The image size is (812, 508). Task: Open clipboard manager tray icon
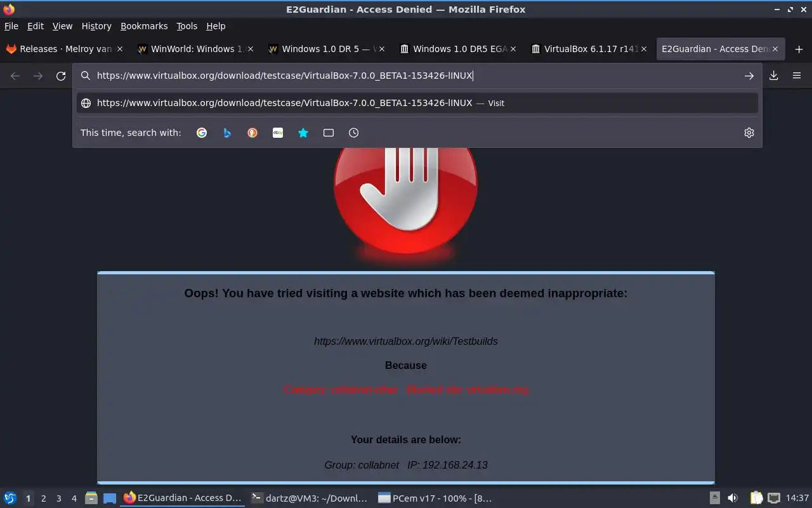point(756,498)
